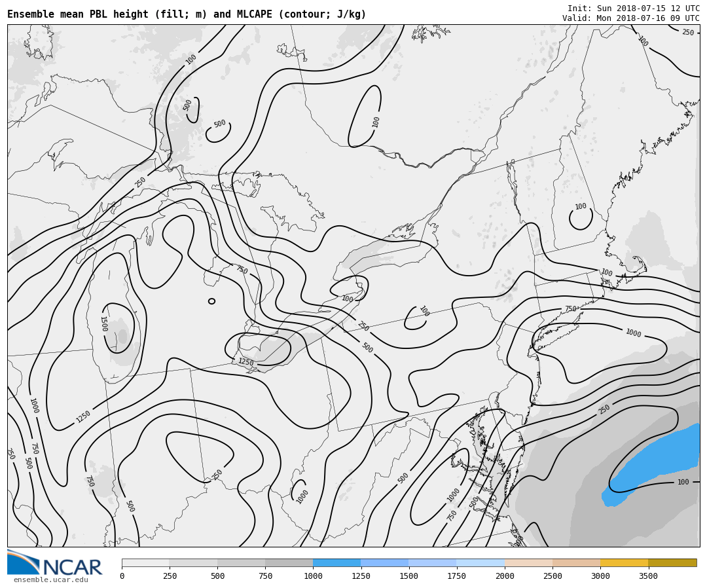Pick the 3000–3500 orange colorbar segment
Image resolution: width=707 pixels, height=588 pixels.
[x=624, y=562]
